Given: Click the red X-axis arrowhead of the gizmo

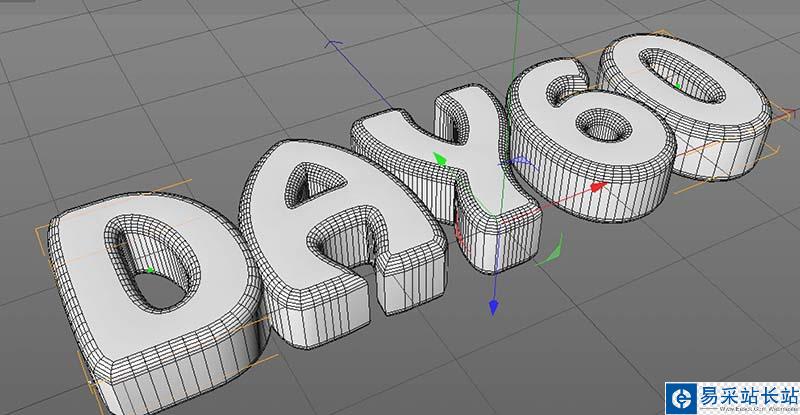Looking at the screenshot, I should click(x=599, y=187).
